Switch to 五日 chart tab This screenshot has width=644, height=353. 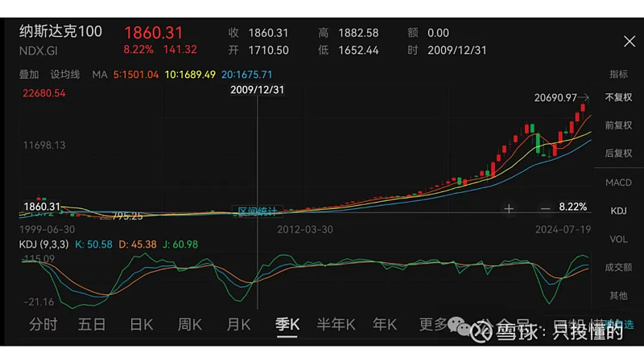click(92, 325)
